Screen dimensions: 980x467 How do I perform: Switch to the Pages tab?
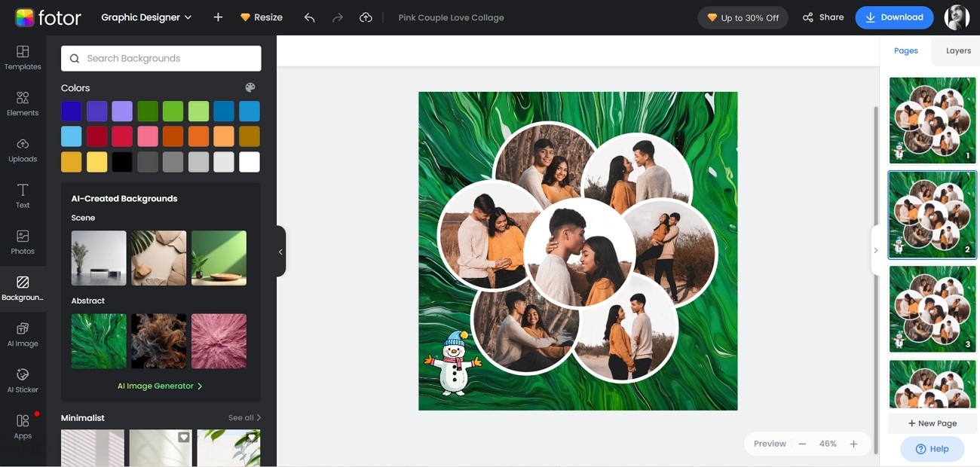point(905,50)
